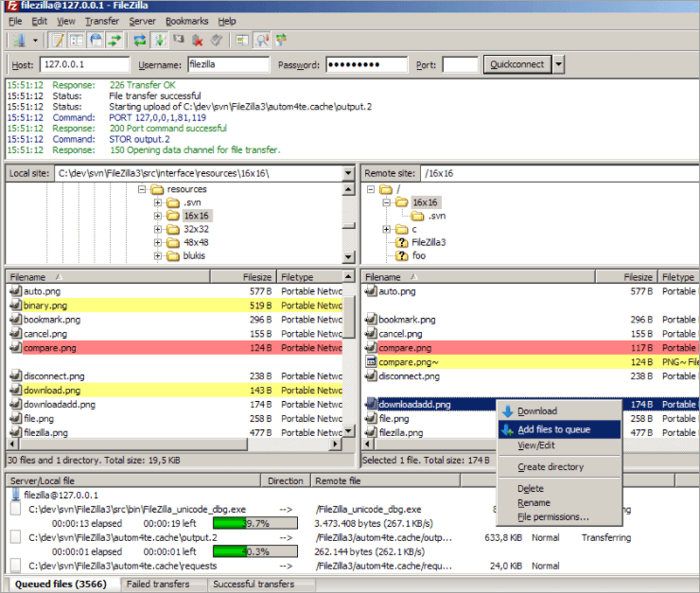Choose Delete from context menu
Screen dimensions: 700x593
click(559, 489)
